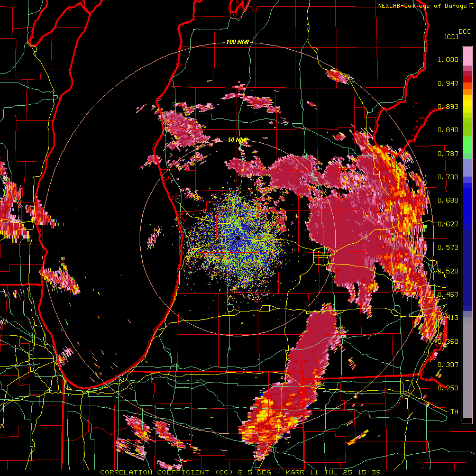Click the DCC product label

click(465, 32)
